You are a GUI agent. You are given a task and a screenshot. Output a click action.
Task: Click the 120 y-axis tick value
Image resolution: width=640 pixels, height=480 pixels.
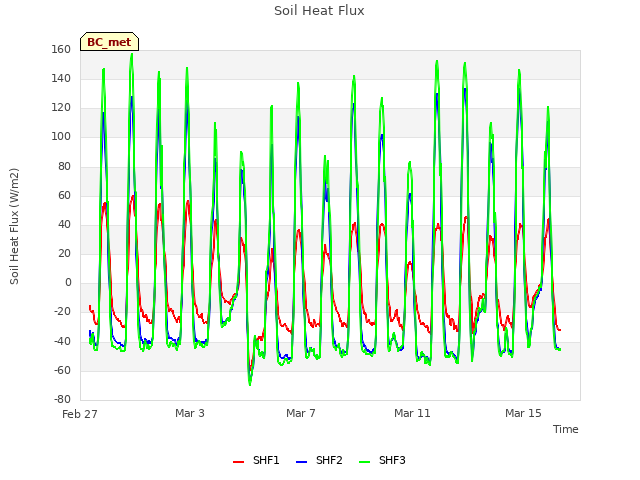tap(61, 108)
